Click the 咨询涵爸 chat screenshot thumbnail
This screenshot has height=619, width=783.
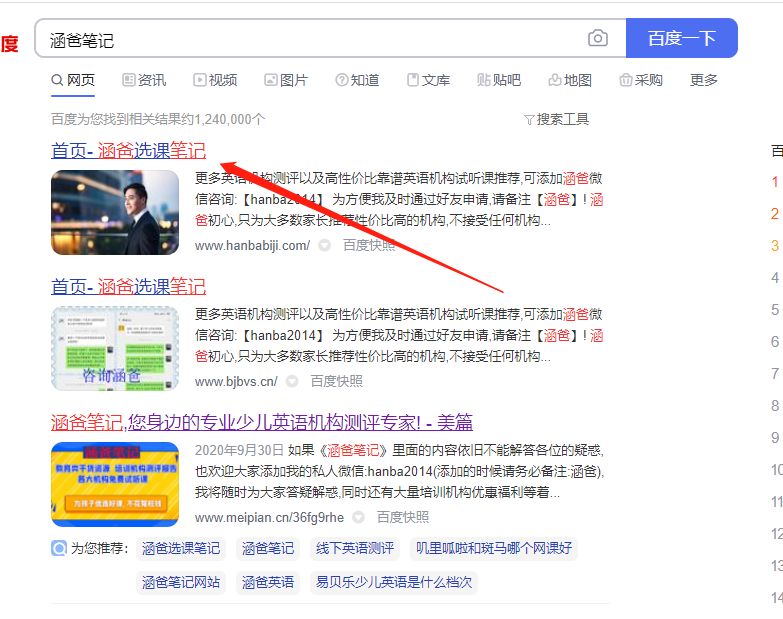click(x=115, y=348)
